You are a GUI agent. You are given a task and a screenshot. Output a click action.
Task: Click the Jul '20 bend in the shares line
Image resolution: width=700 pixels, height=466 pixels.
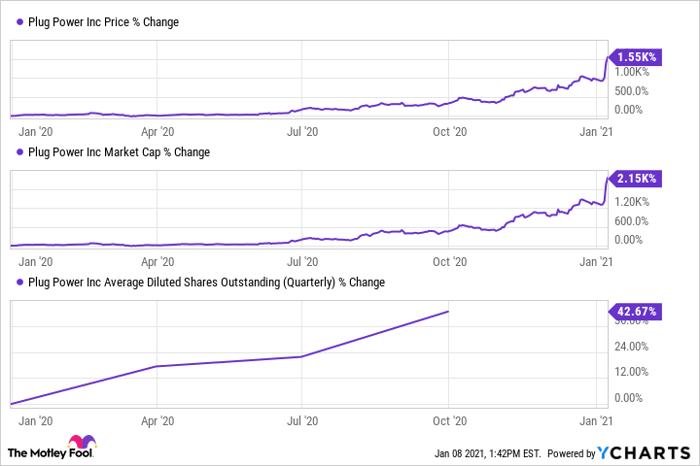click(302, 356)
